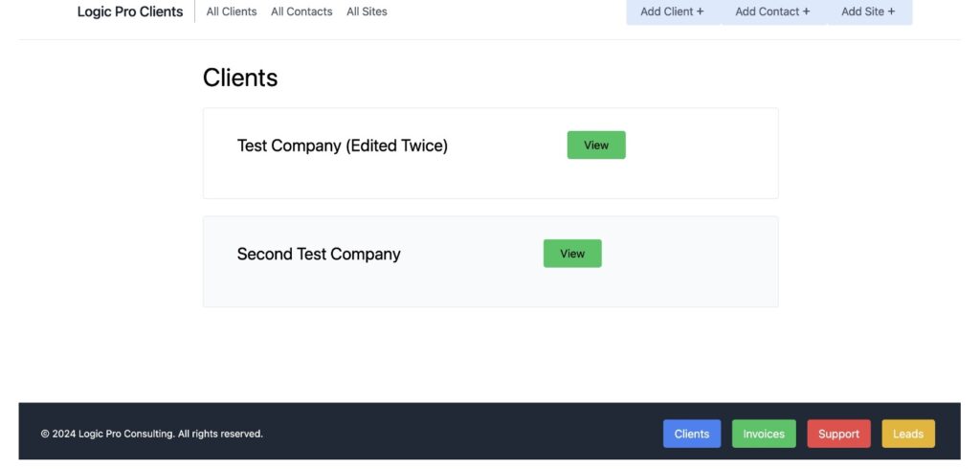Switch to All Sites page

(367, 11)
